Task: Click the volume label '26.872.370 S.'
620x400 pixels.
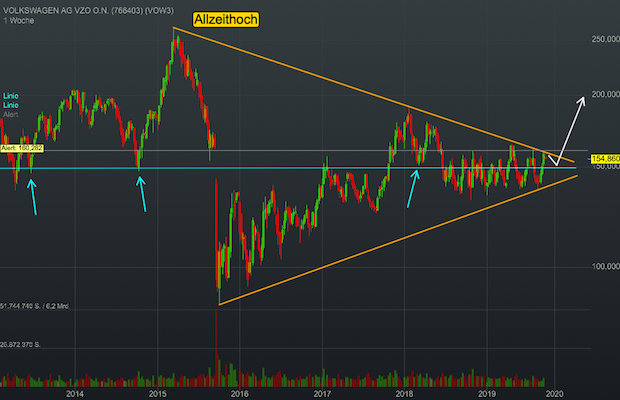Action: tap(20, 345)
